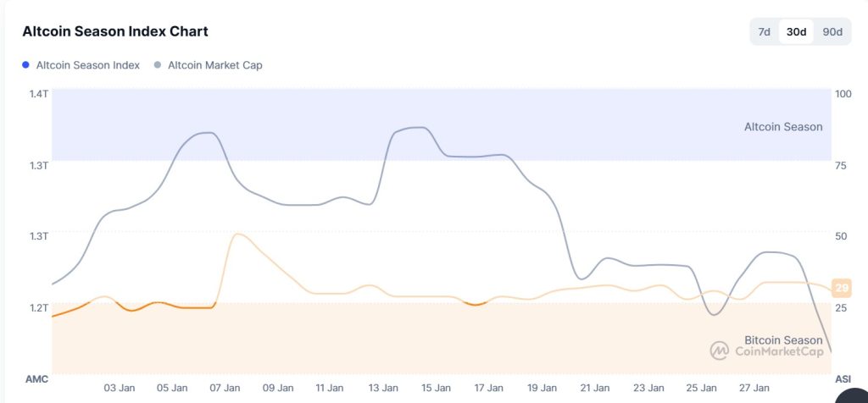Switch chart range to 7d
This screenshot has height=403, width=868.
tap(764, 32)
